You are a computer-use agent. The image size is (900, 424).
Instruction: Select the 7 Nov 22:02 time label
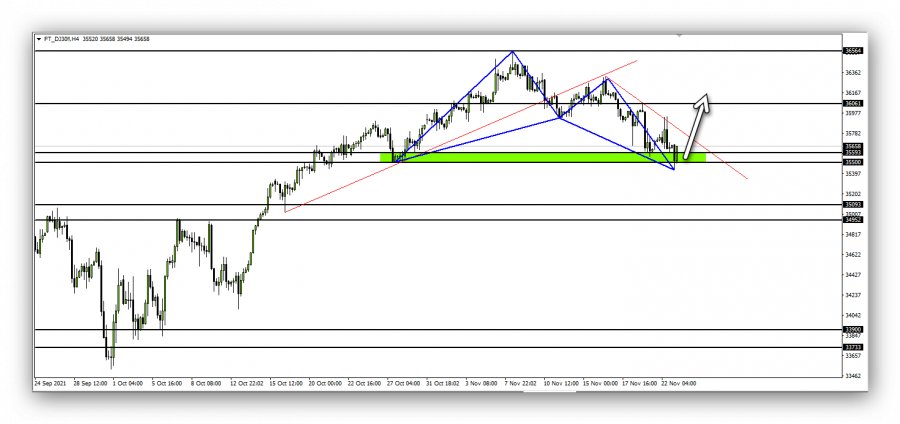pyautogui.click(x=523, y=382)
